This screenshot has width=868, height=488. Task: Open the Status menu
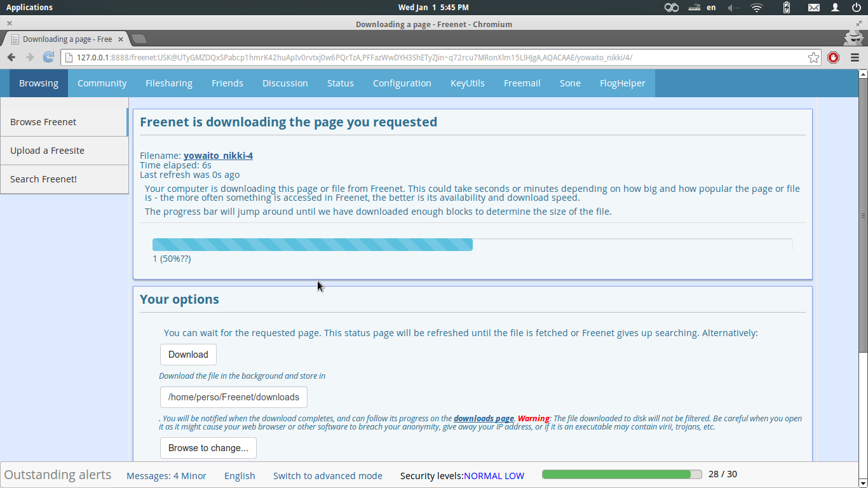pos(341,83)
